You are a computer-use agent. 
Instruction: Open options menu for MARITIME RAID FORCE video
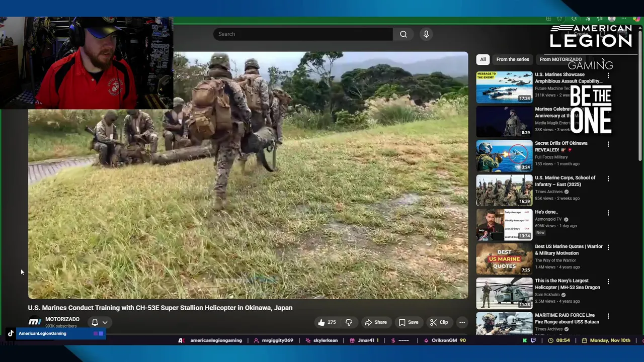[608, 316]
